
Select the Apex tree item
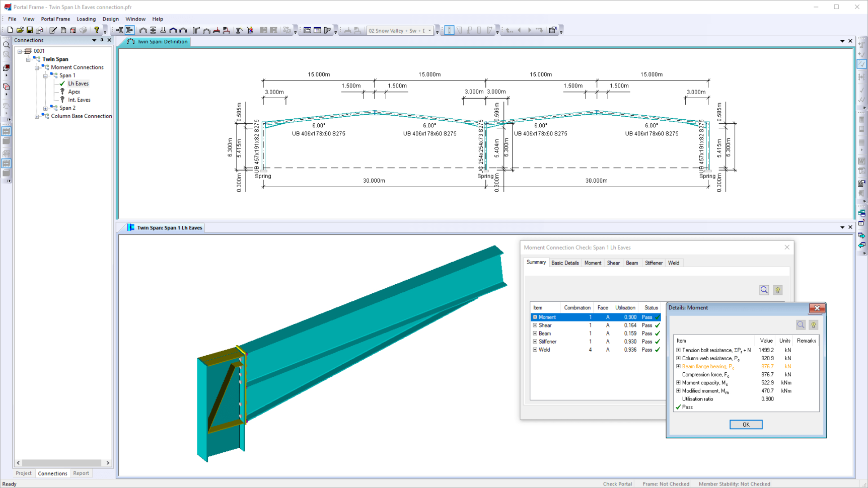click(x=74, y=92)
